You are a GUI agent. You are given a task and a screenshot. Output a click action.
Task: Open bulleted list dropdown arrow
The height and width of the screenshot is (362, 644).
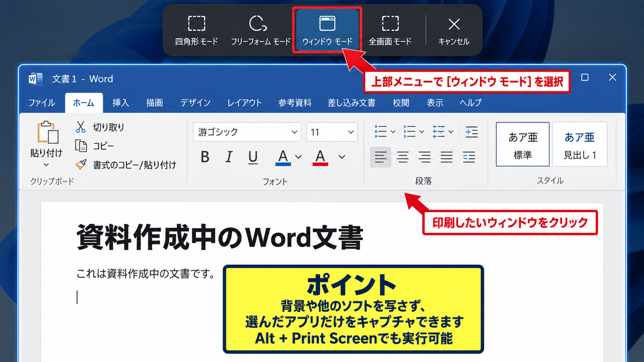tap(393, 132)
